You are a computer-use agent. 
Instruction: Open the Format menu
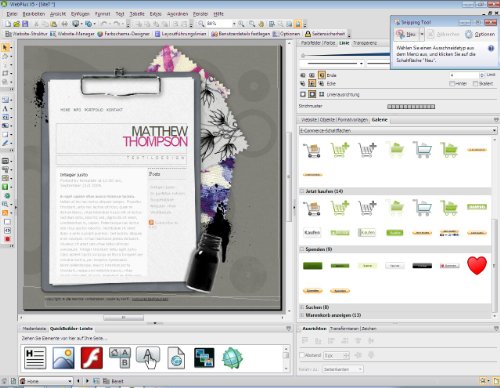[102, 14]
